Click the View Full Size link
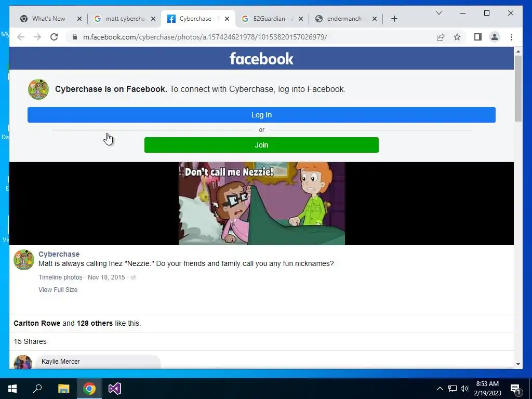Viewport: 532px width, 399px height. pyautogui.click(x=58, y=290)
